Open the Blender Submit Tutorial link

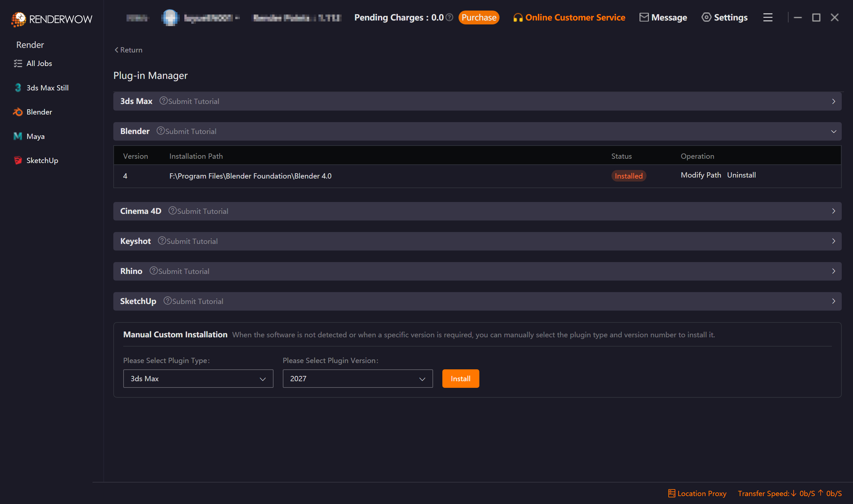(x=191, y=131)
